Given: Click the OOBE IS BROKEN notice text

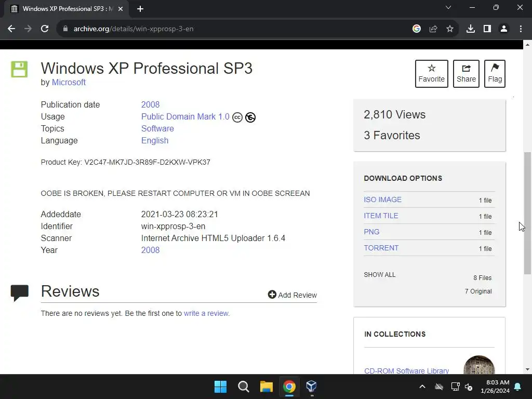Looking at the screenshot, I should (x=175, y=193).
